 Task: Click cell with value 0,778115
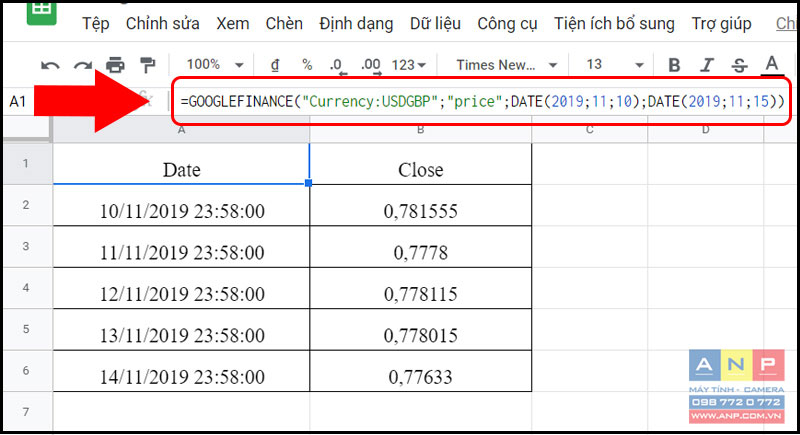pos(420,288)
